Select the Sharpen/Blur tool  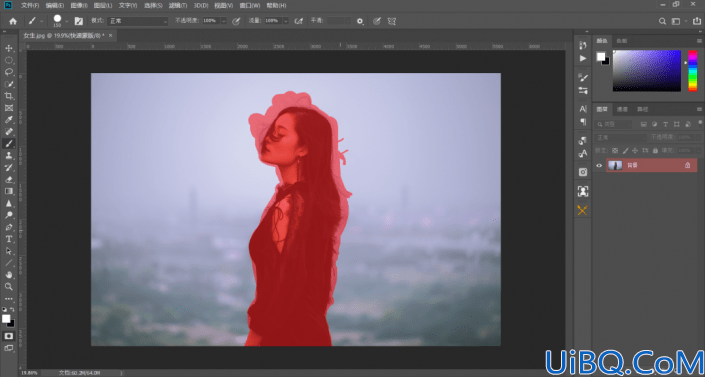click(x=9, y=203)
